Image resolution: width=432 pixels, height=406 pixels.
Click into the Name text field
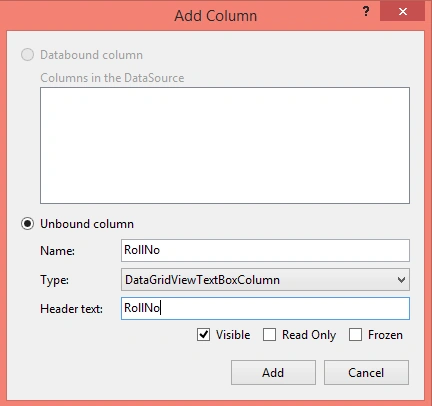(x=265, y=250)
